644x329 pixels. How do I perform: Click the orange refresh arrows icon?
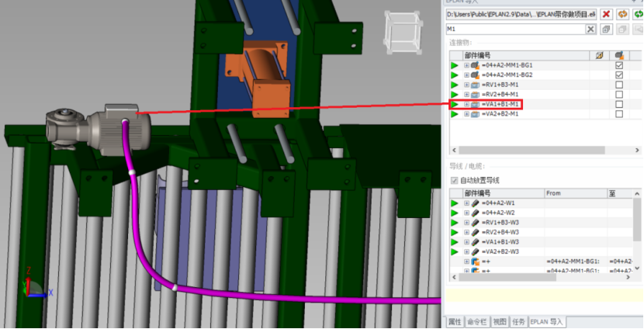coord(622,15)
